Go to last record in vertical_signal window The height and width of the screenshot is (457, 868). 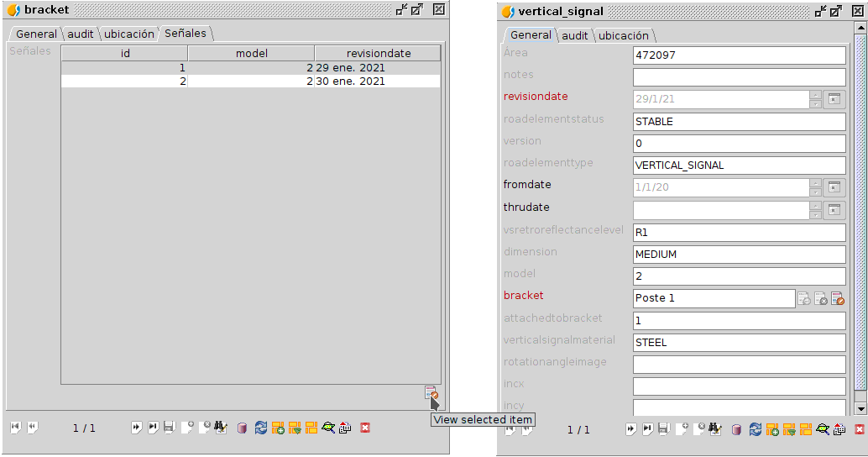pyautogui.click(x=648, y=428)
